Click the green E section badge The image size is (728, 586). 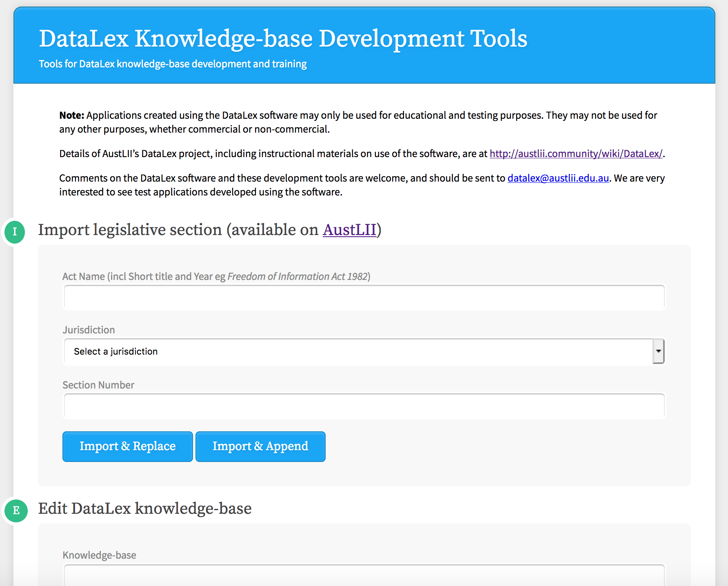coord(16,511)
